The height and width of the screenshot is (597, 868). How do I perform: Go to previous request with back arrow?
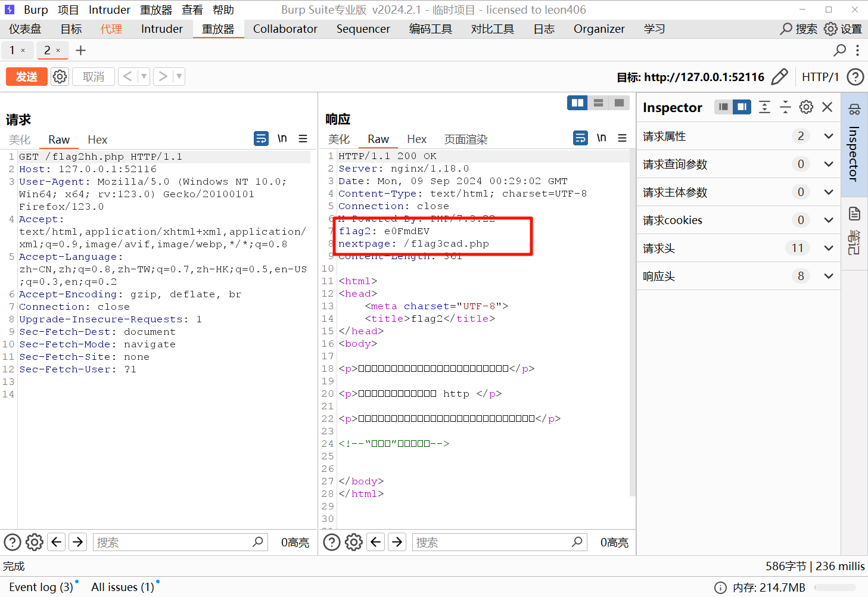[128, 76]
